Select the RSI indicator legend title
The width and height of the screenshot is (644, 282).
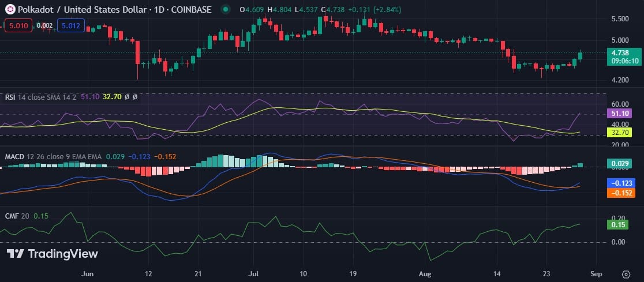(10, 97)
